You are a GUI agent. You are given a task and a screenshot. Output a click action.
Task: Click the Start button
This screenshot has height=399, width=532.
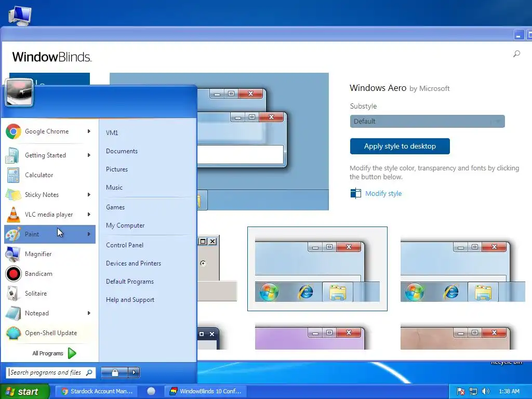pos(24,392)
